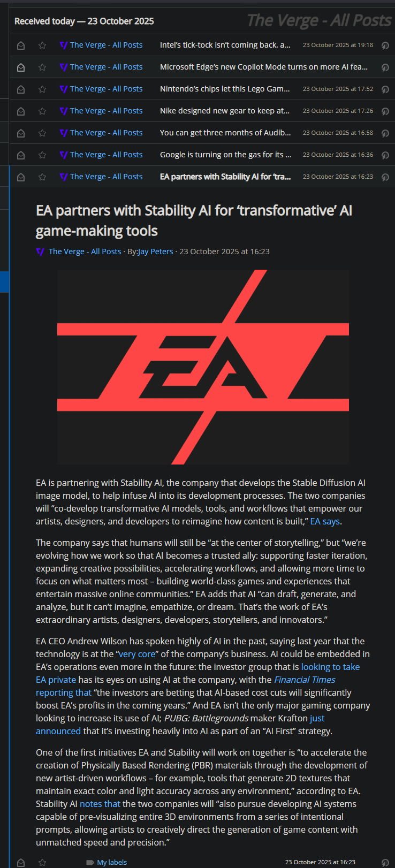Viewport: 395px width, 868px height.
Task: Toggle the favorite star on the Google gas article
Action: click(42, 155)
